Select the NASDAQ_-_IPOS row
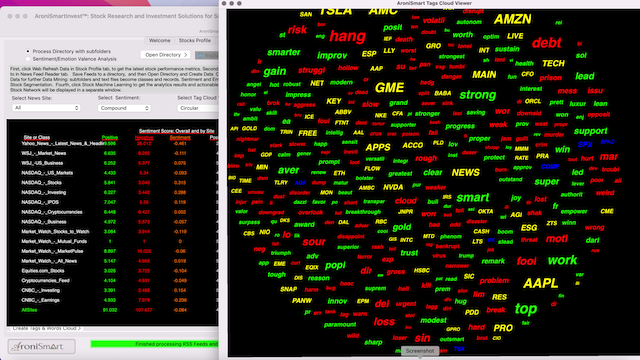Screen dimensions: 640x360 pos(40,202)
